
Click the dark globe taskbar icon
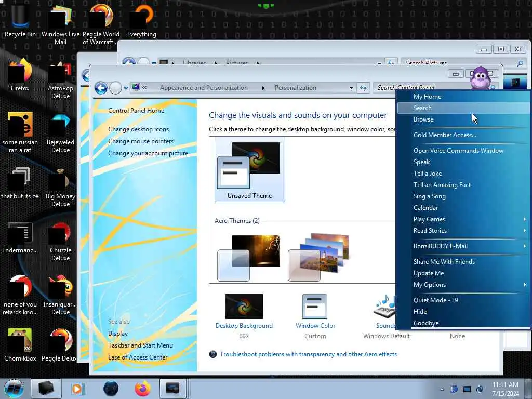111,389
